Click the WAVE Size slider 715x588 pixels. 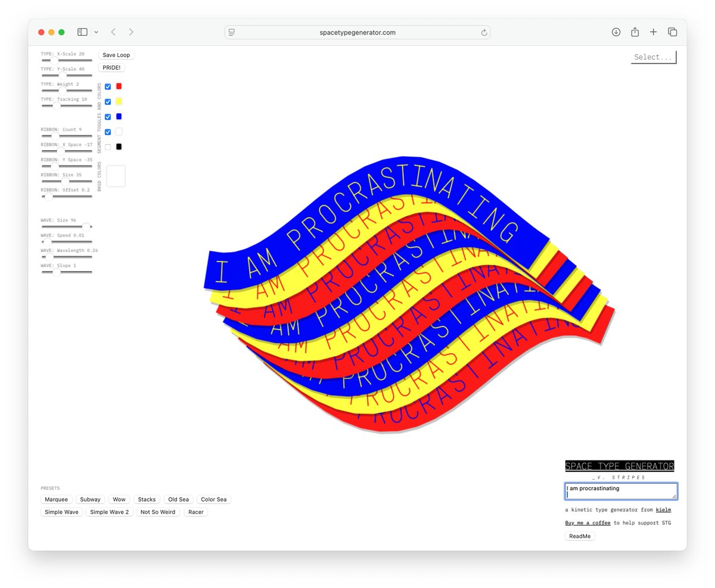click(67, 226)
